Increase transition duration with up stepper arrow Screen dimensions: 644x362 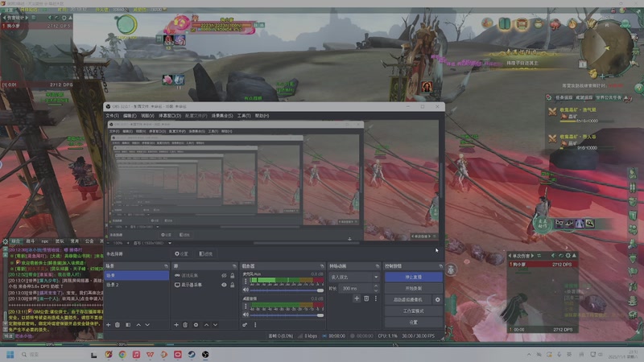point(375,286)
